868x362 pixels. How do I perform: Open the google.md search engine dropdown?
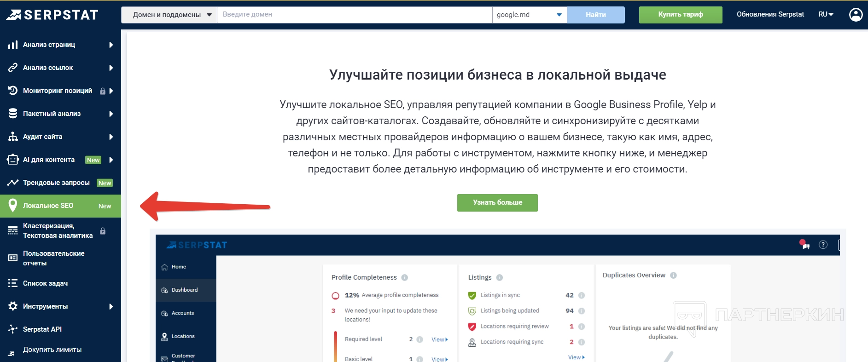coord(530,15)
